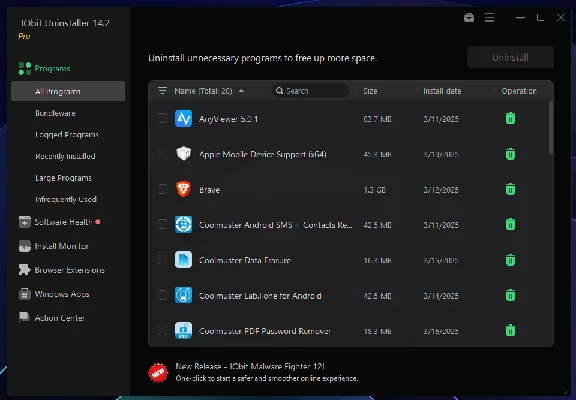576x400 pixels.
Task: Click trash icon for Coolmuster Lab.Fone
Action: (x=510, y=295)
